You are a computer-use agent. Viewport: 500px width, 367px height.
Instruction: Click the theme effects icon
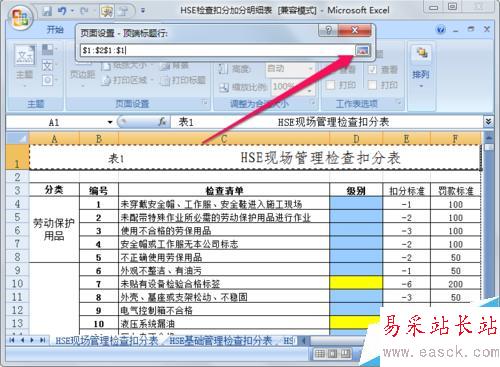coord(47,80)
